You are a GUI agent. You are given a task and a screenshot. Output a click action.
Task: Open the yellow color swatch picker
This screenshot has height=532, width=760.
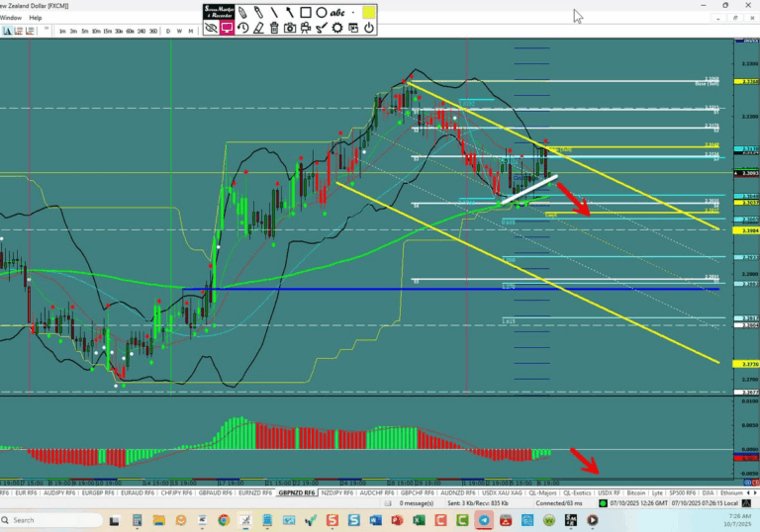(369, 13)
